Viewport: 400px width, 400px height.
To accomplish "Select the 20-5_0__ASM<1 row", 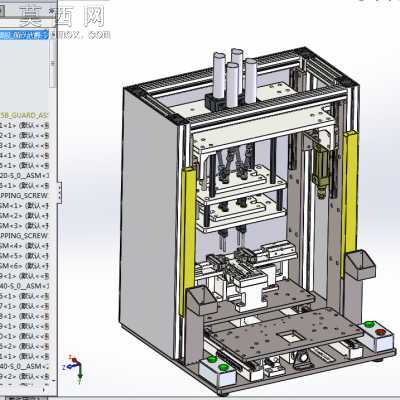I will 24,175.
